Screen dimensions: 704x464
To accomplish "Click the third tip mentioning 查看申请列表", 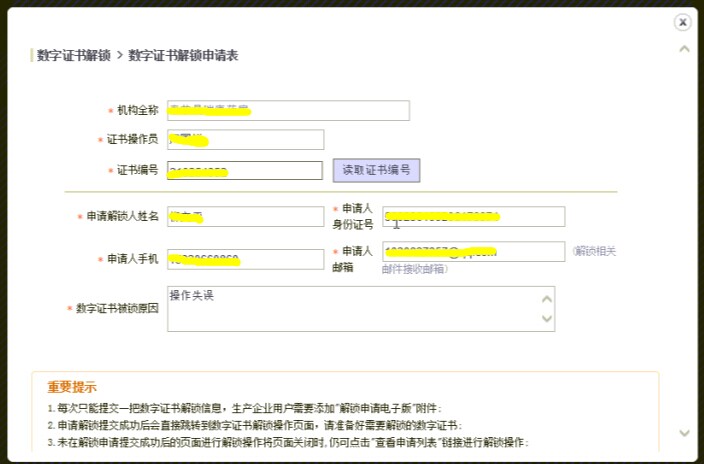I will (288, 442).
